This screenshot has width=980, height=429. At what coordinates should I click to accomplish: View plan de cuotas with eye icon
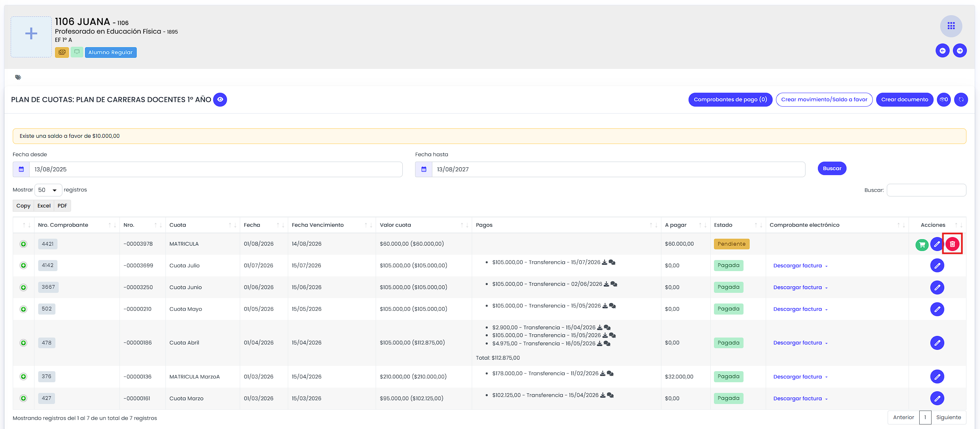(x=220, y=99)
